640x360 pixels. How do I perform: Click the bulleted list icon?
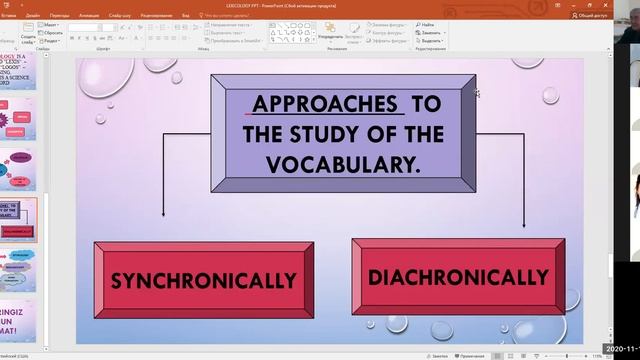tap(151, 27)
